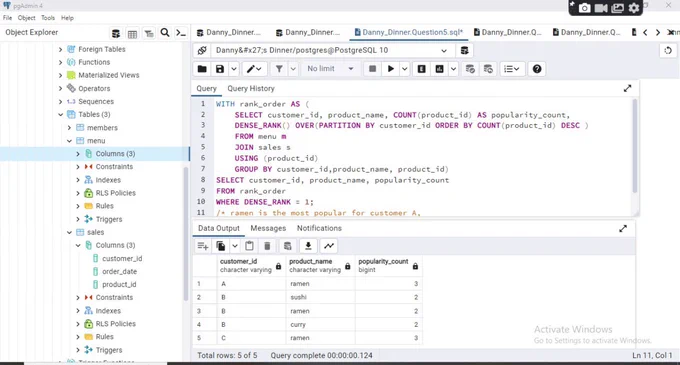Open Query Tool from Object Explorer toolbar
This screenshot has height=365, width=680.
coord(115,33)
